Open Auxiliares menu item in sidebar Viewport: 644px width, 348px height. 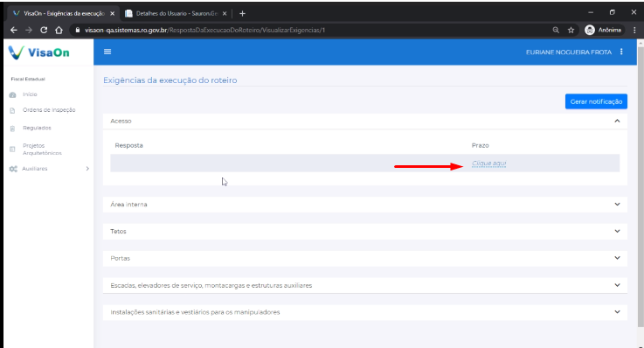(x=34, y=169)
